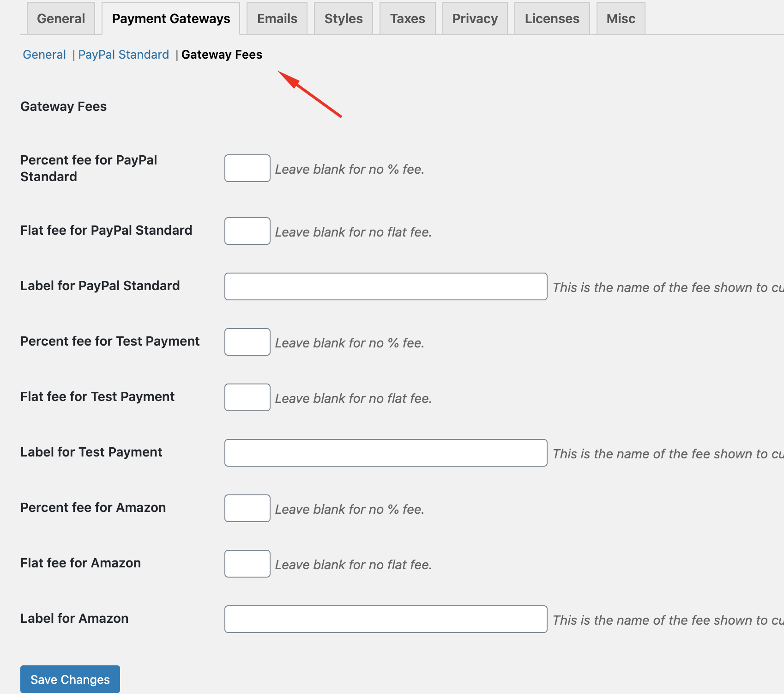Focus the PayPal Standard percent fee field
Image resolution: width=784 pixels, height=694 pixels.
click(x=247, y=168)
